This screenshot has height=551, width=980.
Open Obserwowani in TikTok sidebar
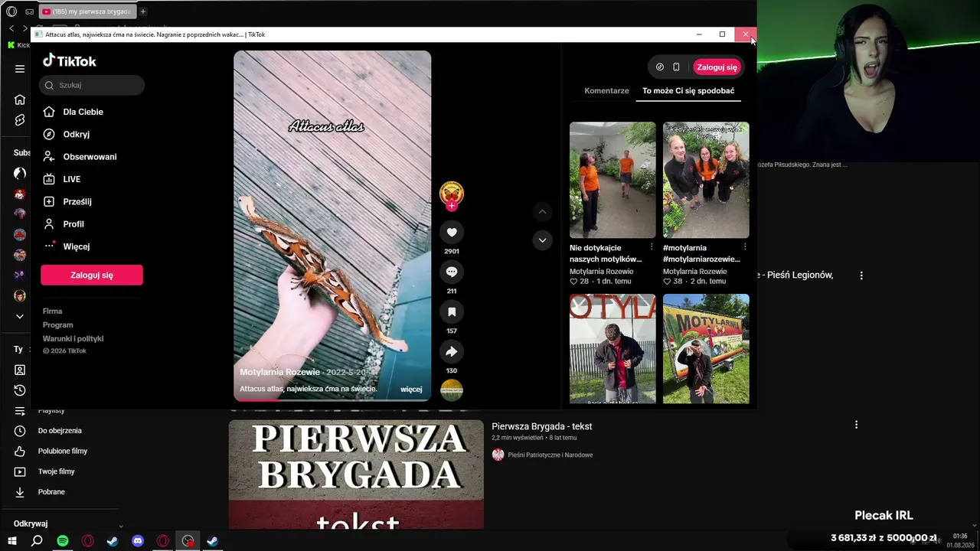[x=80, y=157]
